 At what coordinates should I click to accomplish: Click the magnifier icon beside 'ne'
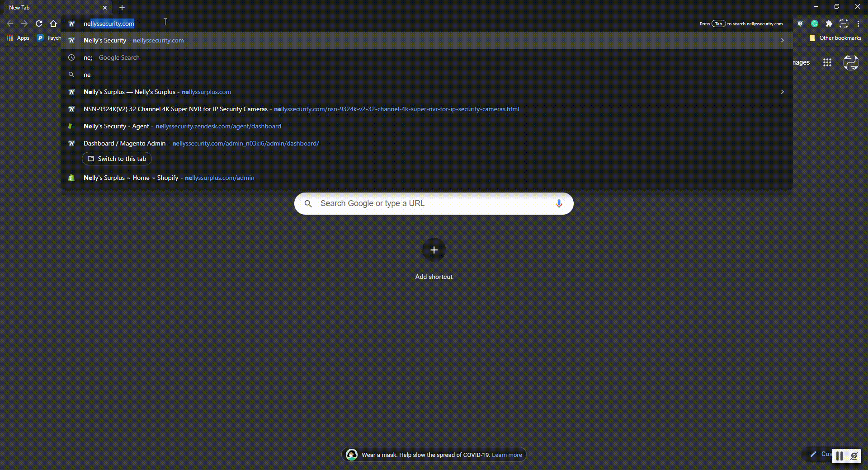pos(71,75)
